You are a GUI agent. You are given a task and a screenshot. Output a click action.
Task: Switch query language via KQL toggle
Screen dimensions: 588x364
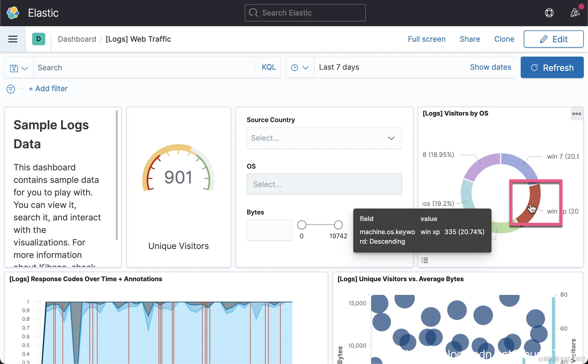[x=269, y=67]
